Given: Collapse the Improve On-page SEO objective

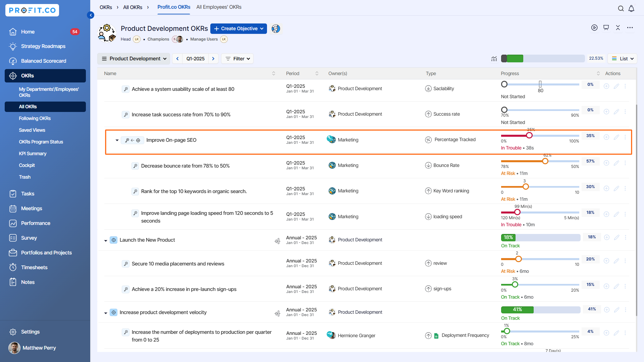Looking at the screenshot, I should pyautogui.click(x=117, y=140).
